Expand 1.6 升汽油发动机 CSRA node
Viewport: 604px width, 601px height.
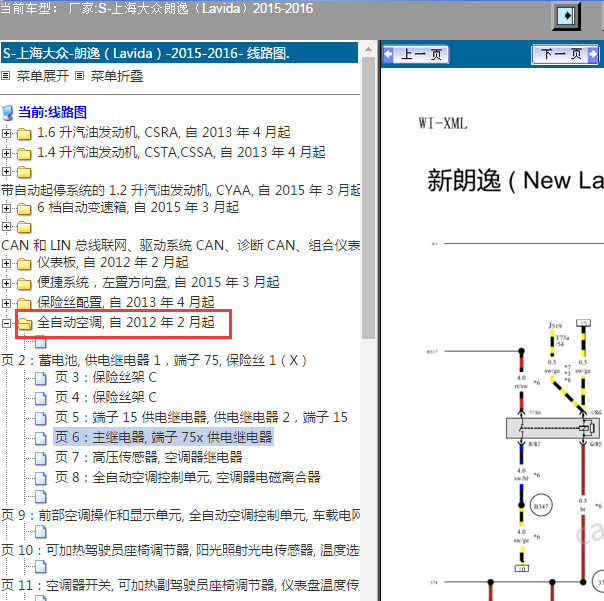click(x=6, y=133)
